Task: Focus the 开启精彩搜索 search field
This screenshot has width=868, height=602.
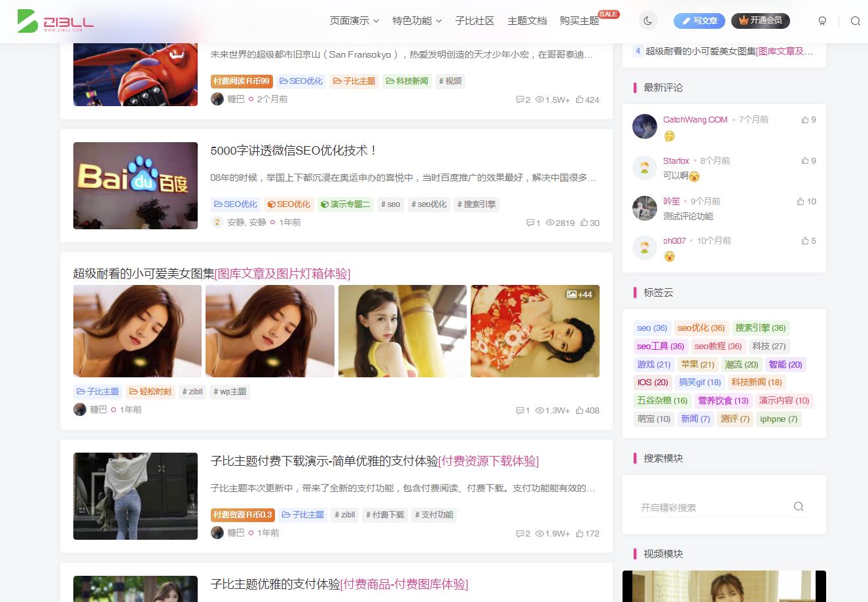Action: pyautogui.click(x=714, y=508)
